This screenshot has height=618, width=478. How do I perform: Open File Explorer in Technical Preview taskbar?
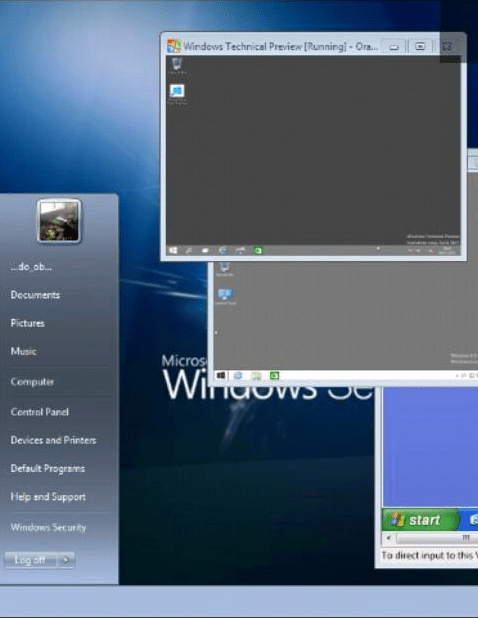[x=240, y=250]
